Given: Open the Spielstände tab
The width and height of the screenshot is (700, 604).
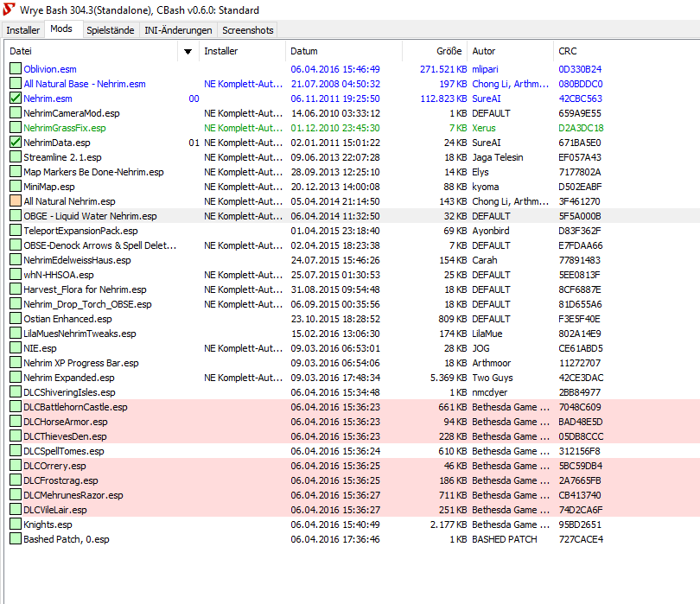Looking at the screenshot, I should [109, 30].
